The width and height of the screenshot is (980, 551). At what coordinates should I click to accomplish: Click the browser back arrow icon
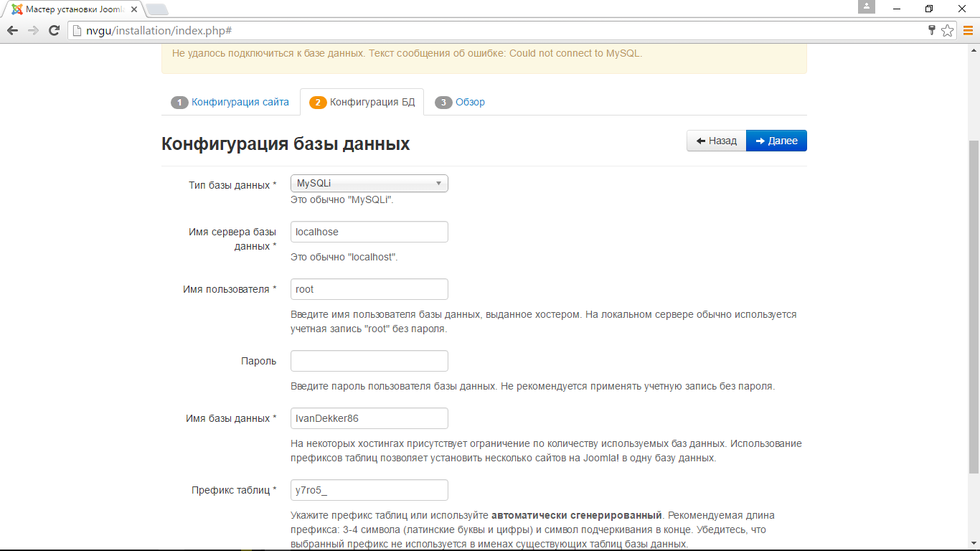pyautogui.click(x=12, y=30)
